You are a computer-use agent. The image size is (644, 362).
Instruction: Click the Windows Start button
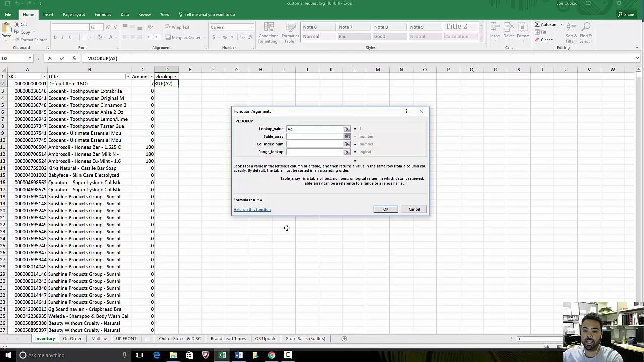8,355
